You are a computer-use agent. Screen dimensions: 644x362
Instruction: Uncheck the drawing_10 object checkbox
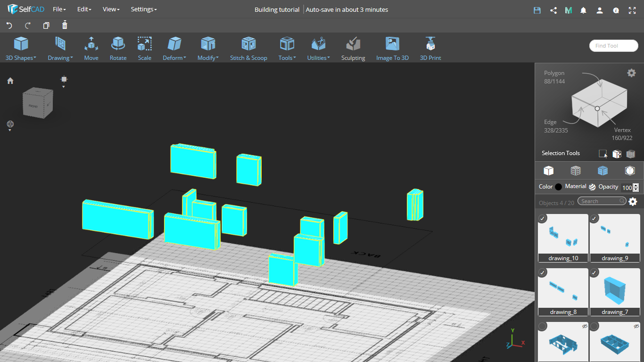click(543, 218)
